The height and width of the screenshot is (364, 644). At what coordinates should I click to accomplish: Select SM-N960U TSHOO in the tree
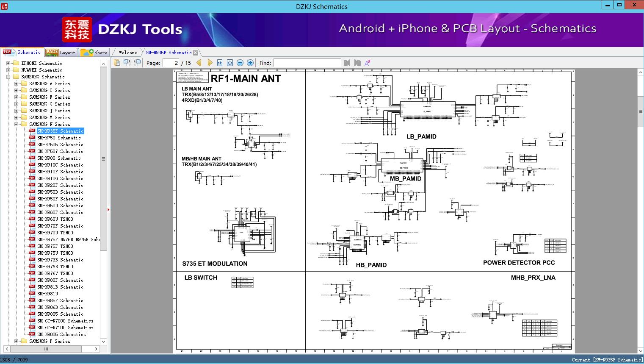tap(55, 219)
